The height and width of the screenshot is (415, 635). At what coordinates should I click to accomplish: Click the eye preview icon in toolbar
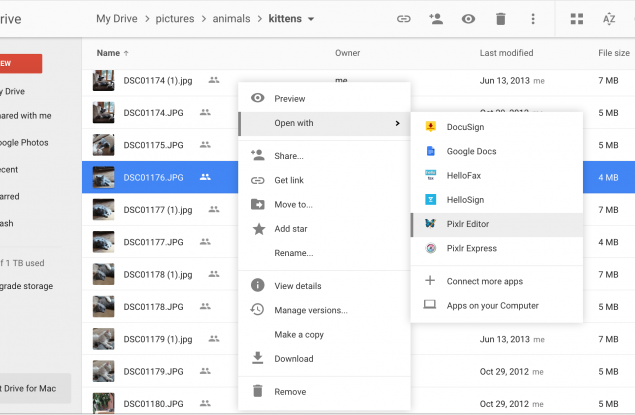tap(468, 18)
